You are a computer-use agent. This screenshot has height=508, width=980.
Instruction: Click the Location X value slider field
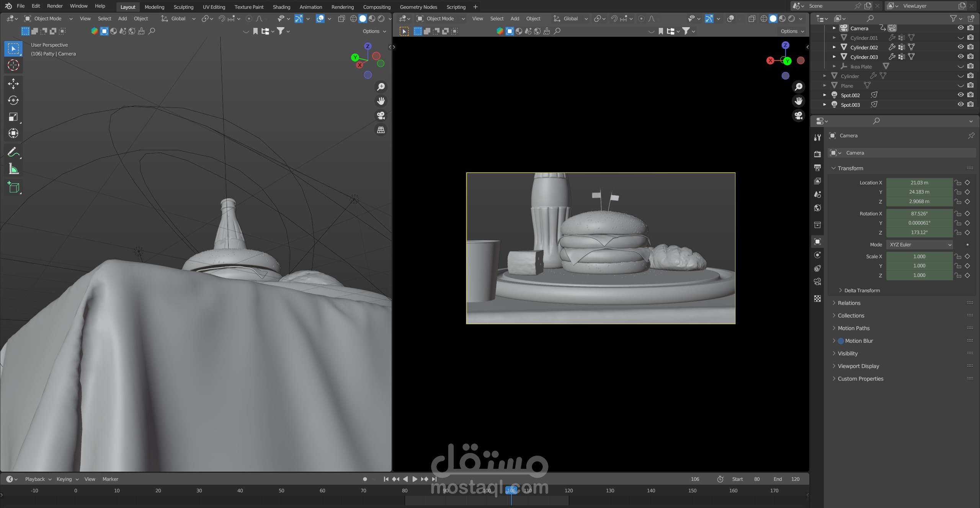coord(919,183)
